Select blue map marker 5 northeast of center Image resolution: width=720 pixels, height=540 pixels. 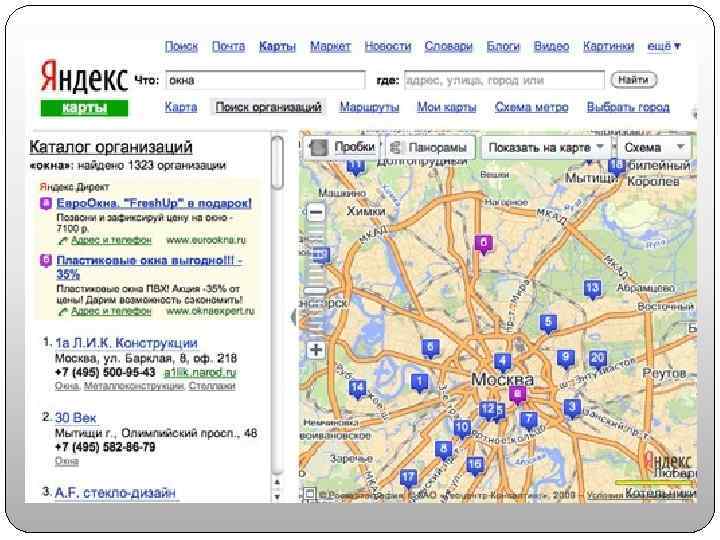pyautogui.click(x=548, y=323)
